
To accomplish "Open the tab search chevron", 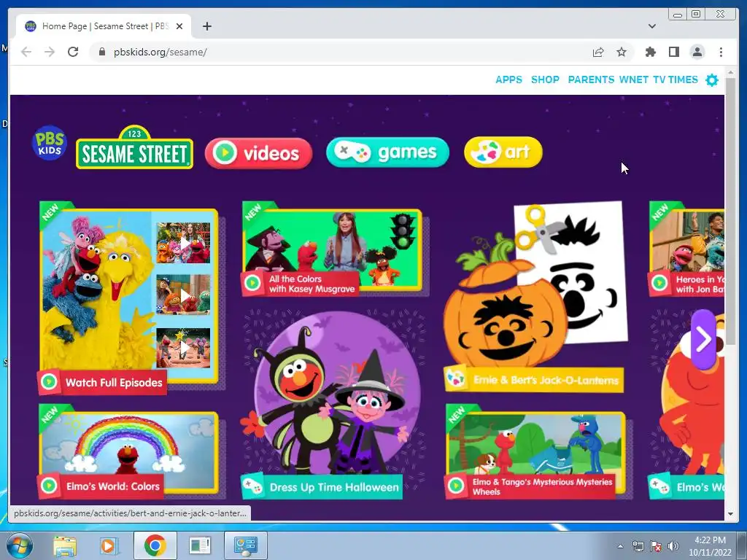I will [x=652, y=26].
